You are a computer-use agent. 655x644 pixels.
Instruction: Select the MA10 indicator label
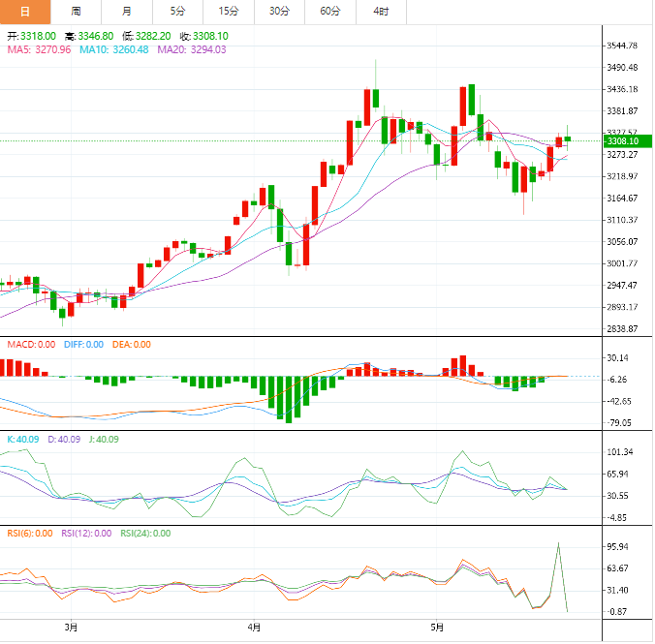click(114, 50)
